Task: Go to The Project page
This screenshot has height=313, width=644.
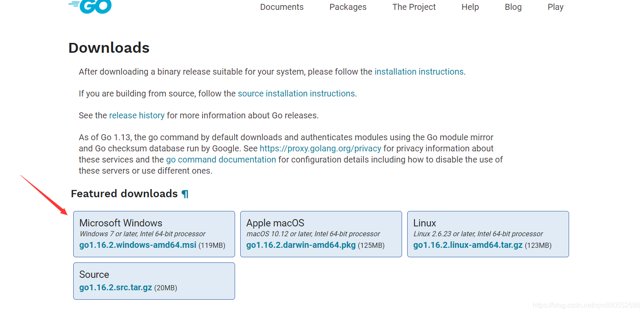Action: [x=414, y=7]
